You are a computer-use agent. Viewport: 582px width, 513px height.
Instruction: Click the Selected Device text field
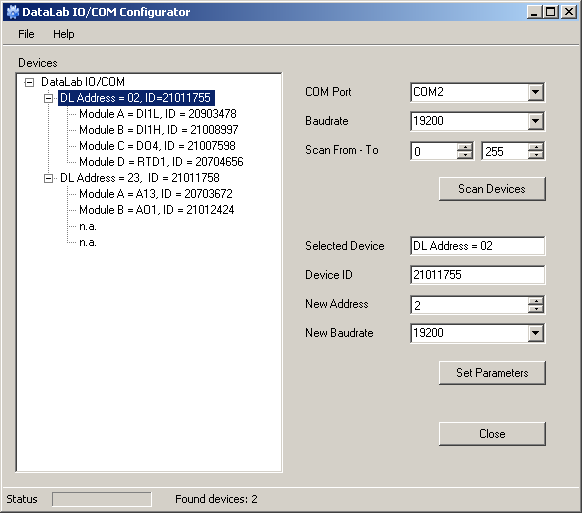(x=478, y=246)
